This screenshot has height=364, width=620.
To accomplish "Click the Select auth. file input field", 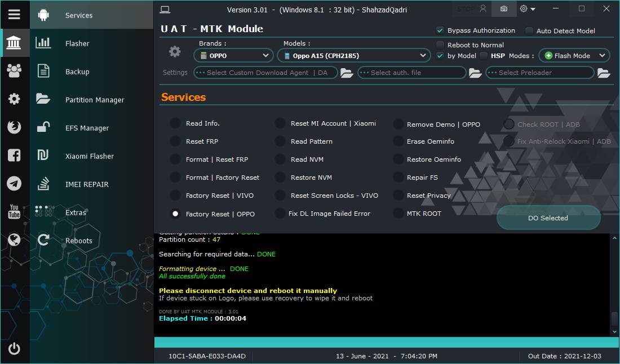I will tap(411, 73).
